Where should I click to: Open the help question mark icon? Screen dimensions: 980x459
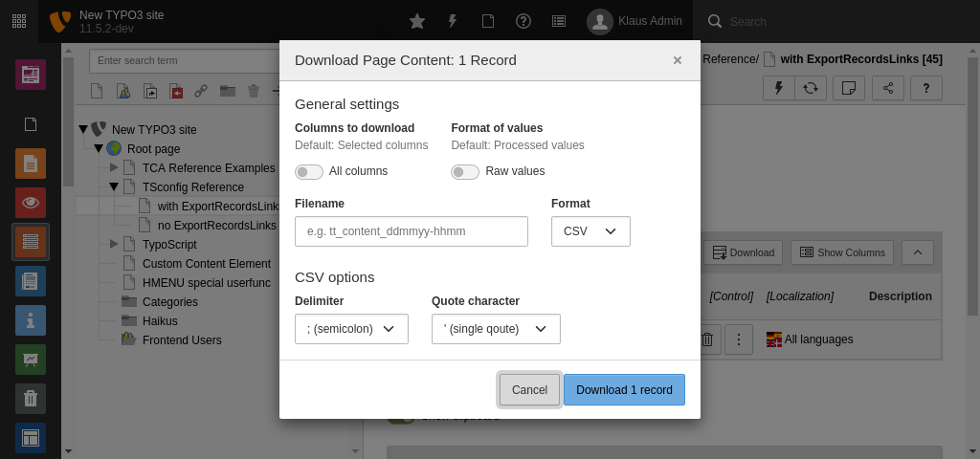tap(523, 21)
